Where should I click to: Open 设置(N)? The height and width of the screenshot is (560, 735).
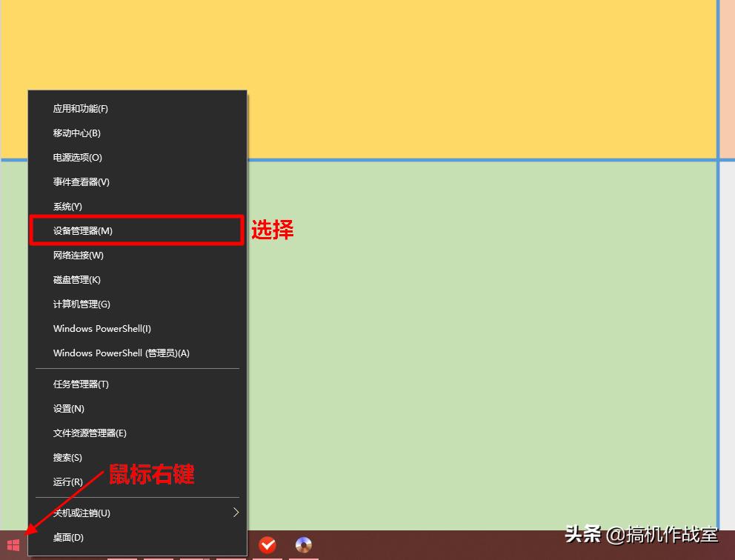coord(67,408)
